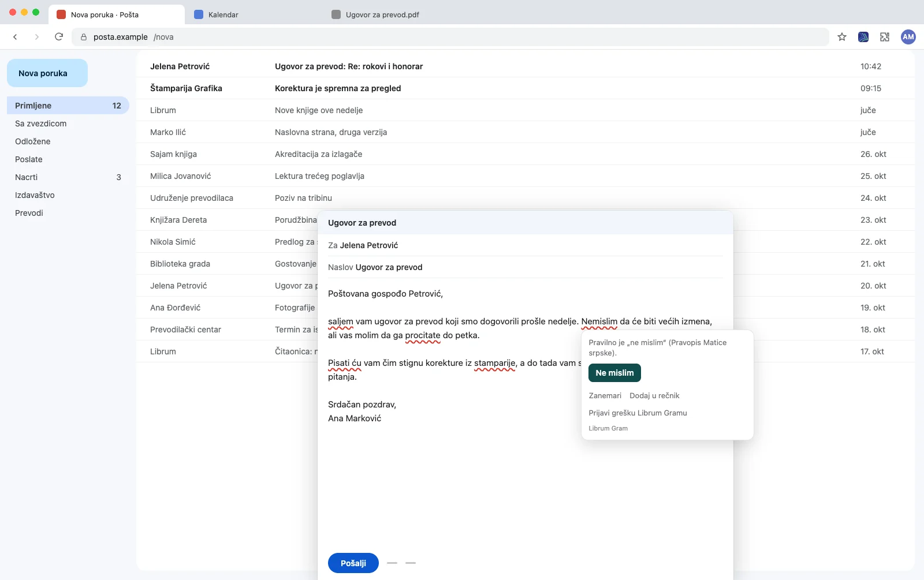Open the Izdavaštvo label
This screenshot has width=924, height=580.
pos(68,195)
